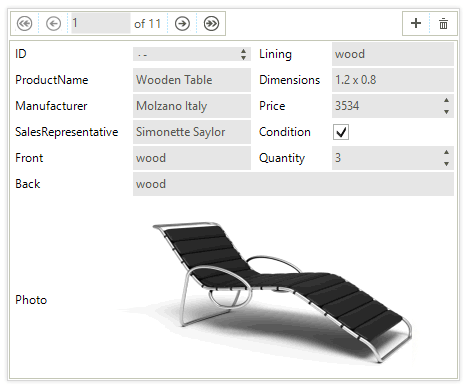Add a new record with plus icon
This screenshot has width=470, height=389.
click(x=416, y=23)
